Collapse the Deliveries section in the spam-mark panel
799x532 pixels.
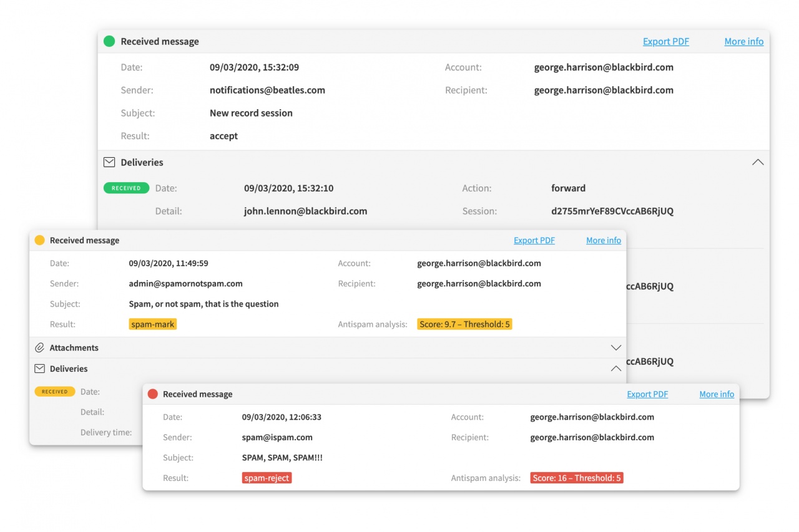615,369
